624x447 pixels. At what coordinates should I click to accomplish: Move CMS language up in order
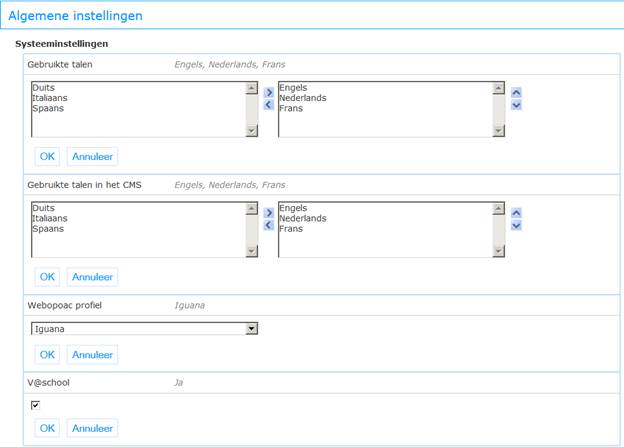(x=516, y=213)
